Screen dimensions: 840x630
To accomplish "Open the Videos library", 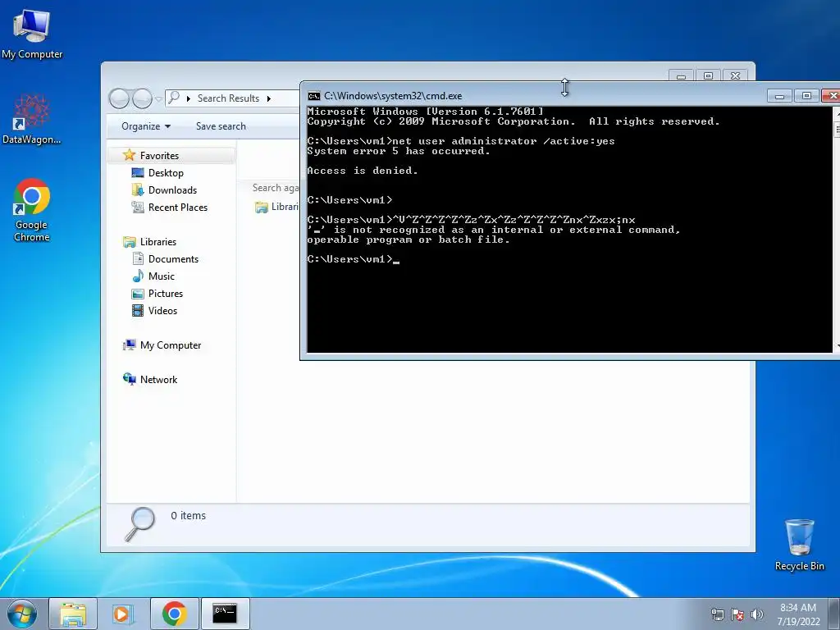I will [162, 311].
